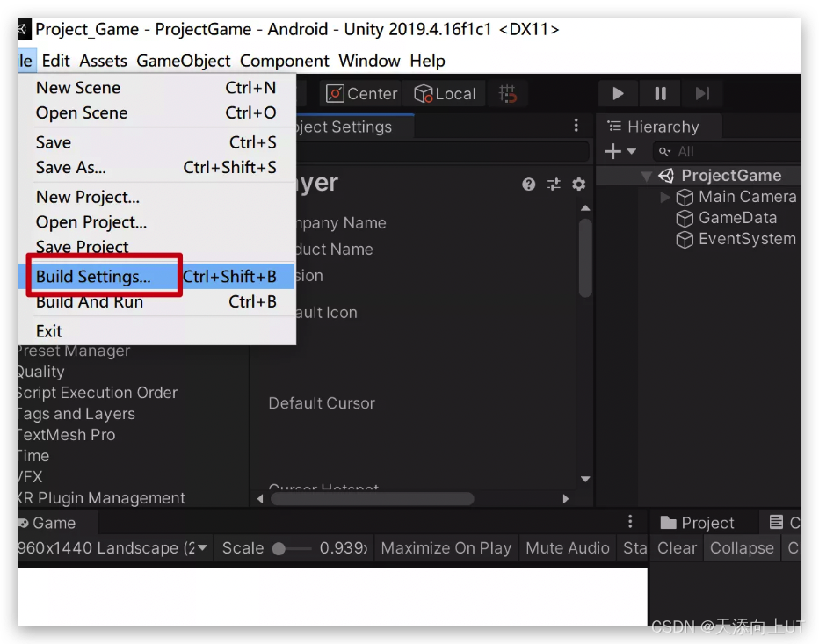Toggle the grid snapping icon
The image size is (819, 644).
click(507, 93)
